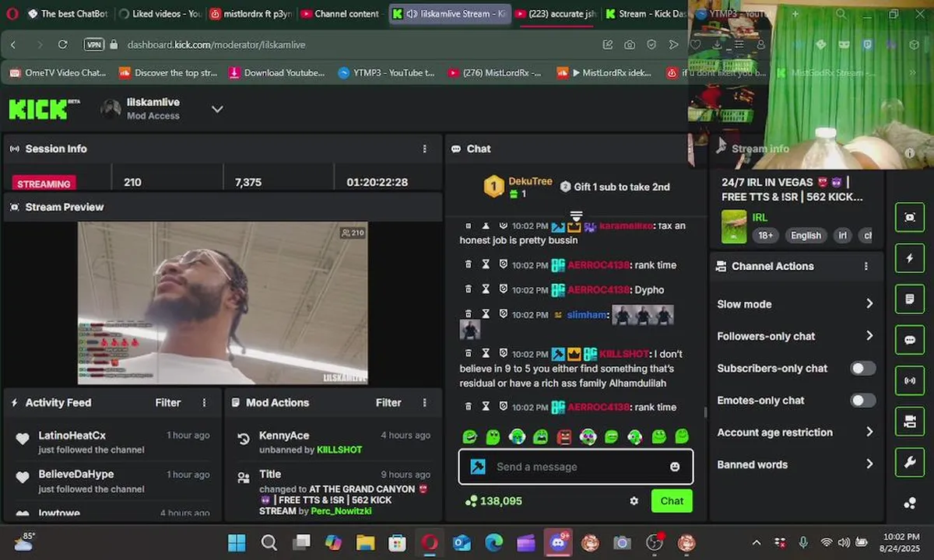Reload the page with browser refresh icon

point(63,44)
